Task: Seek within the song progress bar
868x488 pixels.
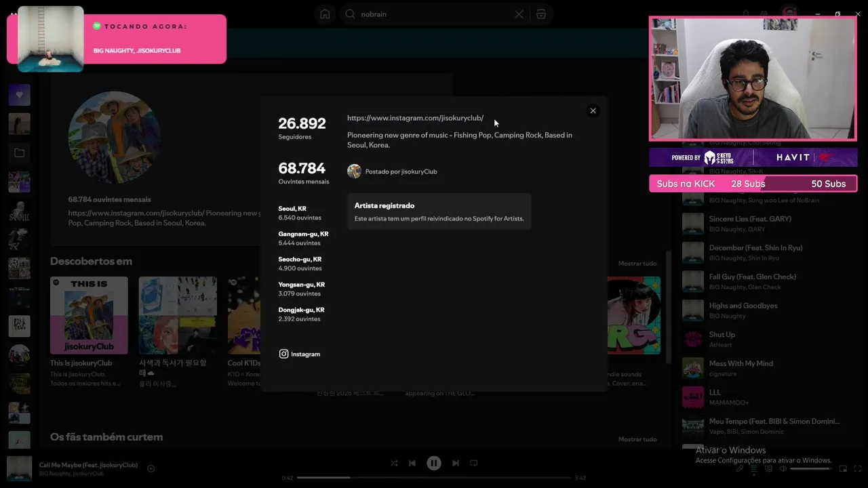Action: [x=434, y=477]
